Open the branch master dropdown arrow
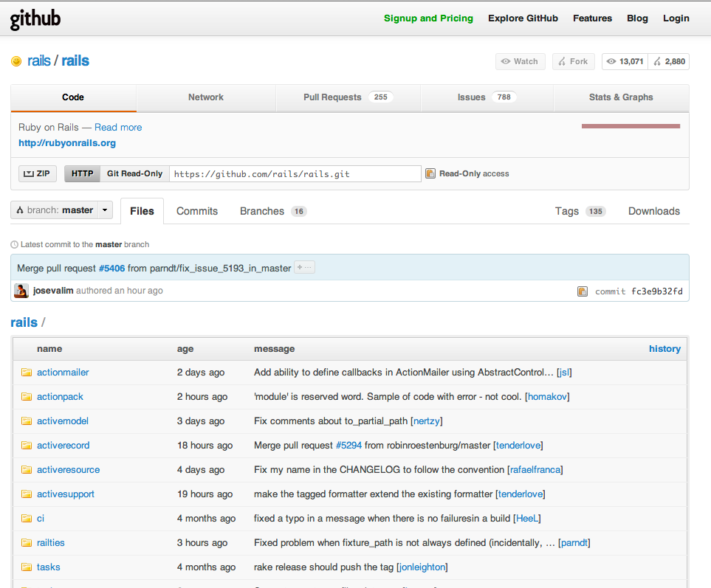 click(x=105, y=210)
